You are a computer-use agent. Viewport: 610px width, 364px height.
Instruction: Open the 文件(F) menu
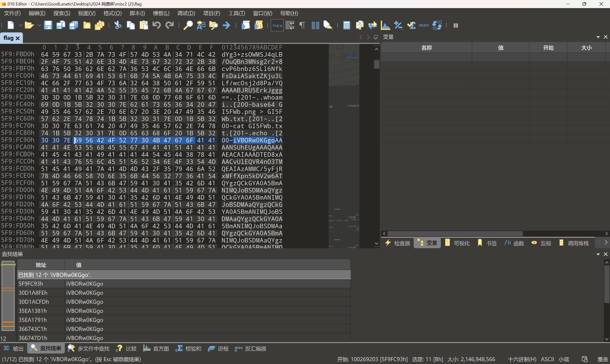click(12, 13)
